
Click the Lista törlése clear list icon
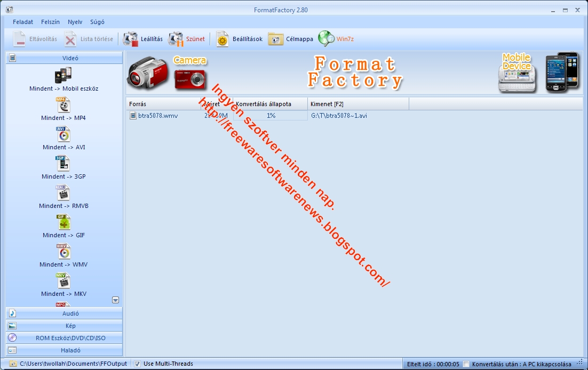click(70, 39)
